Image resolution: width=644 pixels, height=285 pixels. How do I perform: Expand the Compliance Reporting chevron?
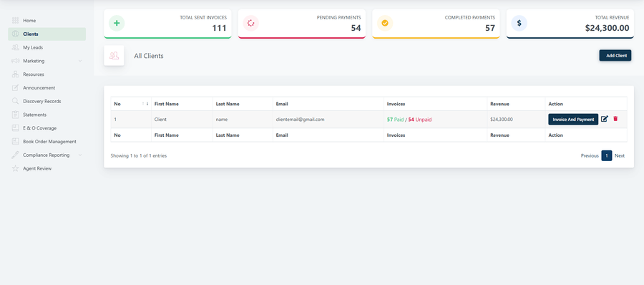(80, 155)
